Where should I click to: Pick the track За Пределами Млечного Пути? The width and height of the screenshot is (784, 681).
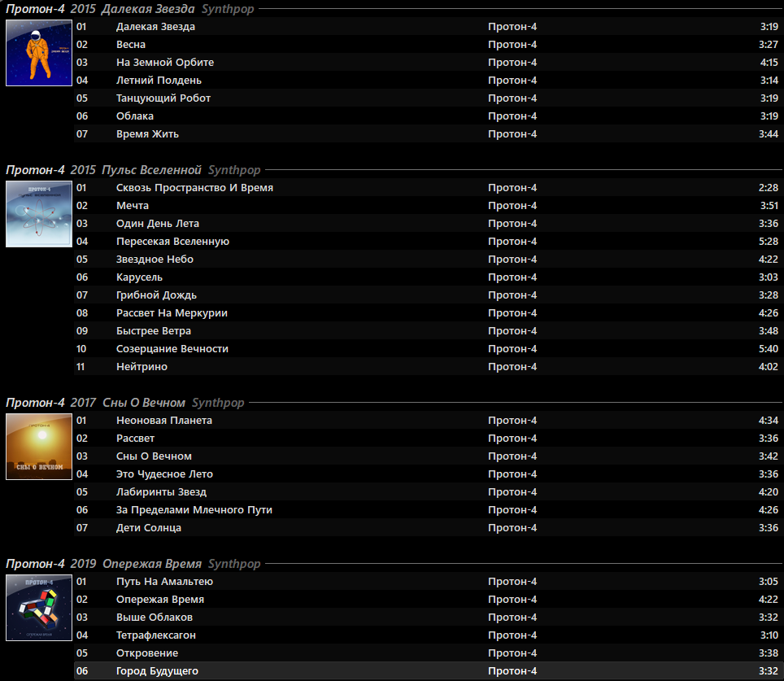click(194, 510)
